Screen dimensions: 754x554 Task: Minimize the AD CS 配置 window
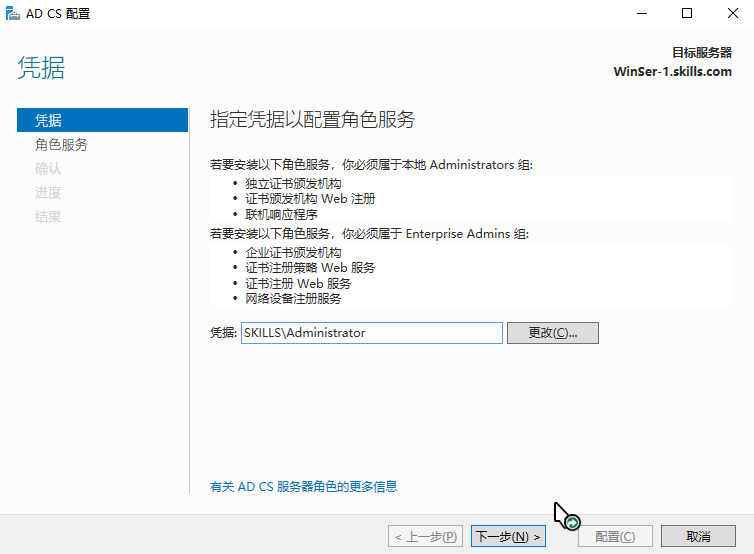(642, 13)
